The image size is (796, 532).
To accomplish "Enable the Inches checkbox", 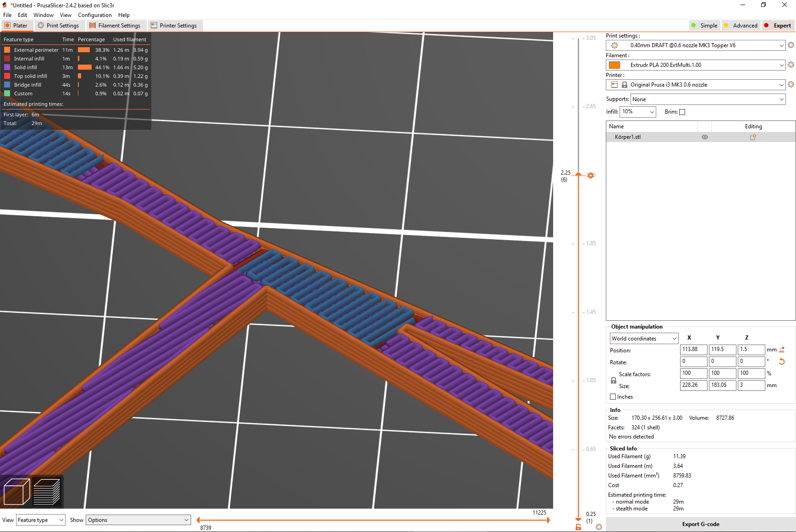I will (x=613, y=396).
